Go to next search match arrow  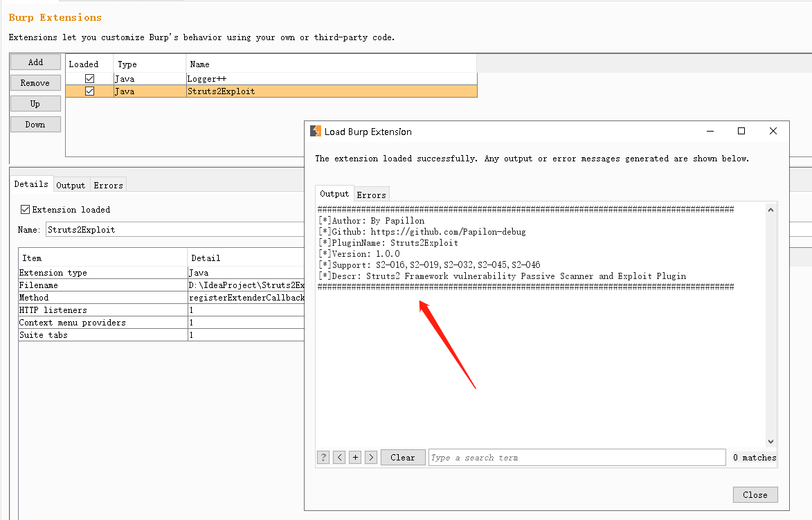[371, 457]
